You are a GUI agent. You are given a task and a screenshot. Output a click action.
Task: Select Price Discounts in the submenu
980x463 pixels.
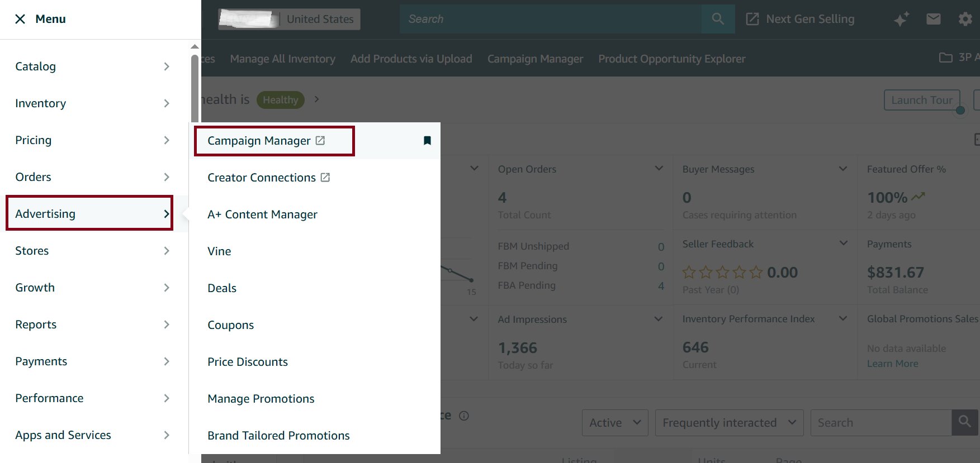coord(248,362)
